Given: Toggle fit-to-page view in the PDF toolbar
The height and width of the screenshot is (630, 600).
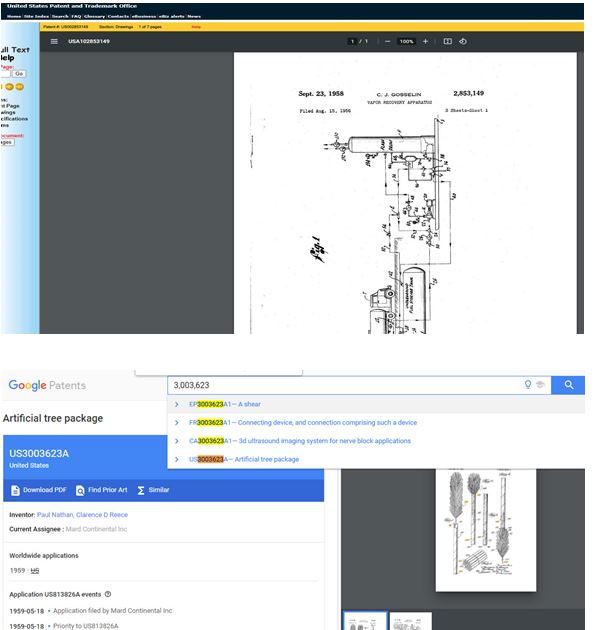Looking at the screenshot, I should (447, 41).
